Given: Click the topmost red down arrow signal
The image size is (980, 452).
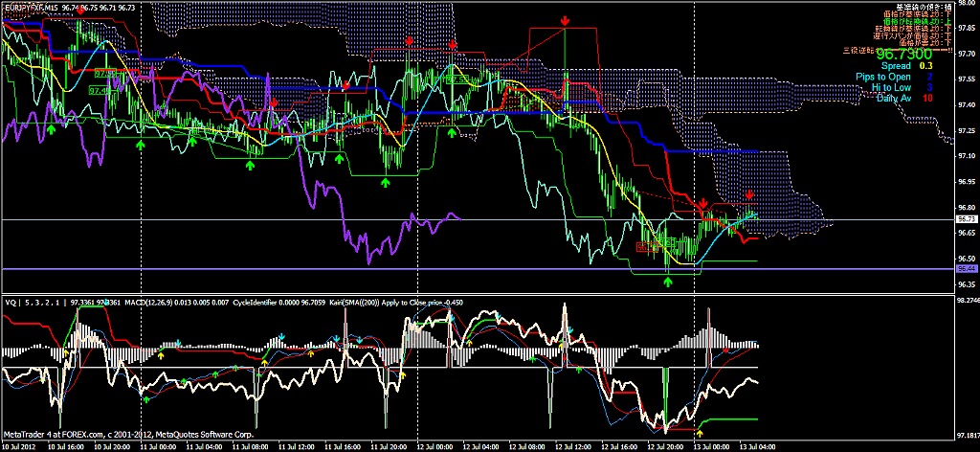Looking at the screenshot, I should tap(566, 20).
